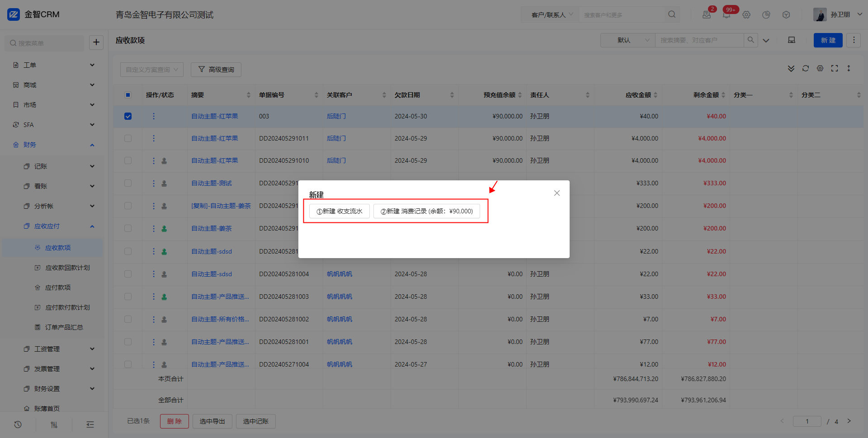868x438 pixels.
Task: Open the more options menu beside 新建
Action: point(854,40)
